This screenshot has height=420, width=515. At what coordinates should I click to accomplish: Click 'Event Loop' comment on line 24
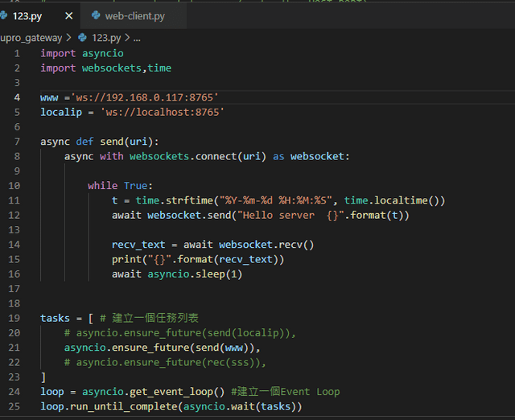310,392
